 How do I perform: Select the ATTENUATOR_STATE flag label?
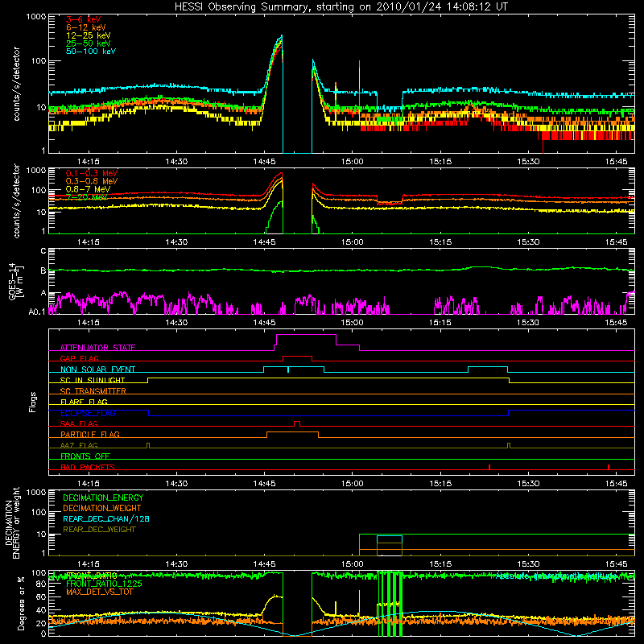click(97, 348)
